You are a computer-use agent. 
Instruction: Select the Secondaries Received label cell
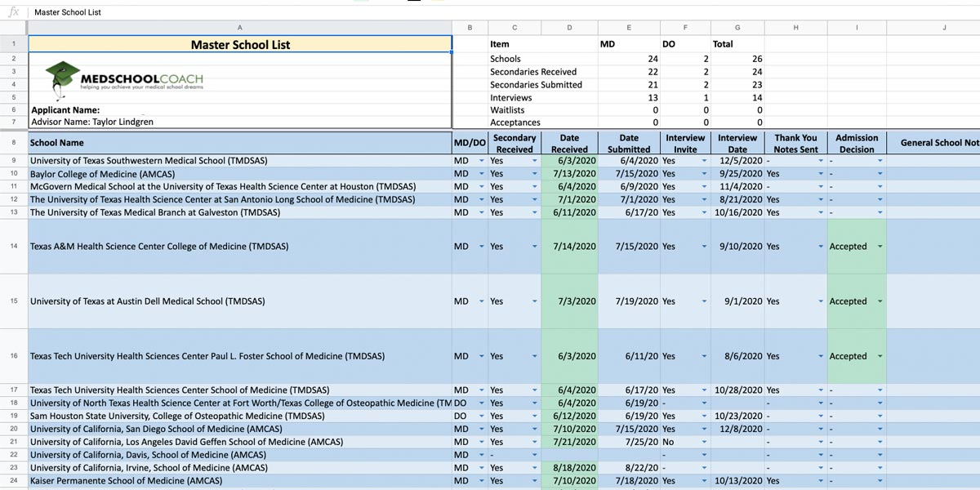(x=543, y=72)
